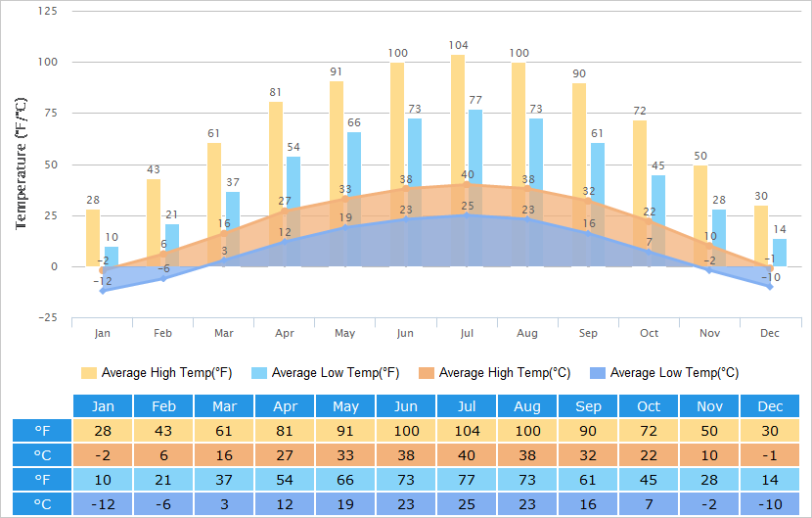Screen dimensions: 812x518
Task: Click the 91 cell in the May column
Action: (345, 431)
